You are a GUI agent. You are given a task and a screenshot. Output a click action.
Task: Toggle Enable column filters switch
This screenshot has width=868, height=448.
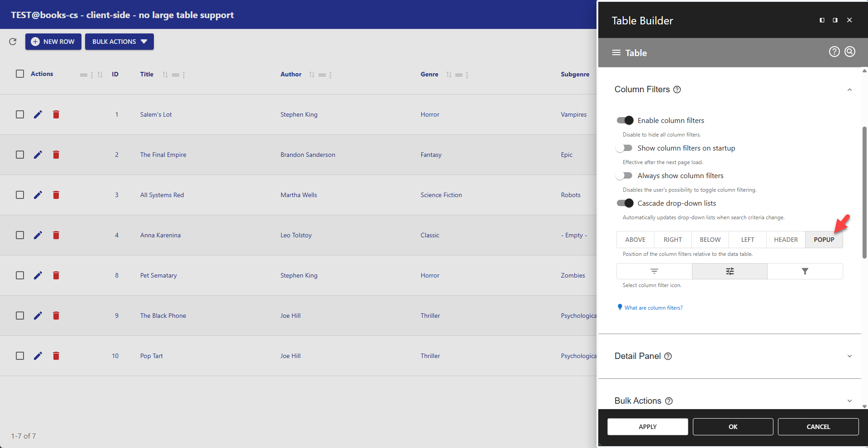pyautogui.click(x=625, y=120)
